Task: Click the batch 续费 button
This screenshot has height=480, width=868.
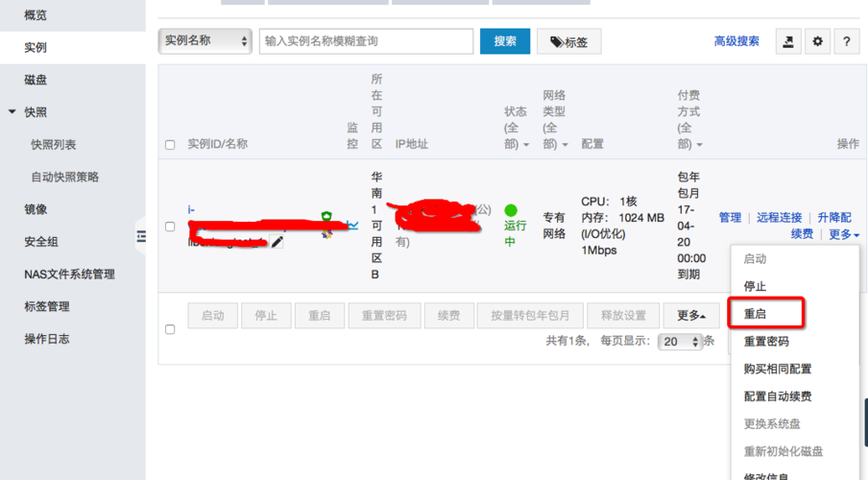Action: pyautogui.click(x=449, y=316)
